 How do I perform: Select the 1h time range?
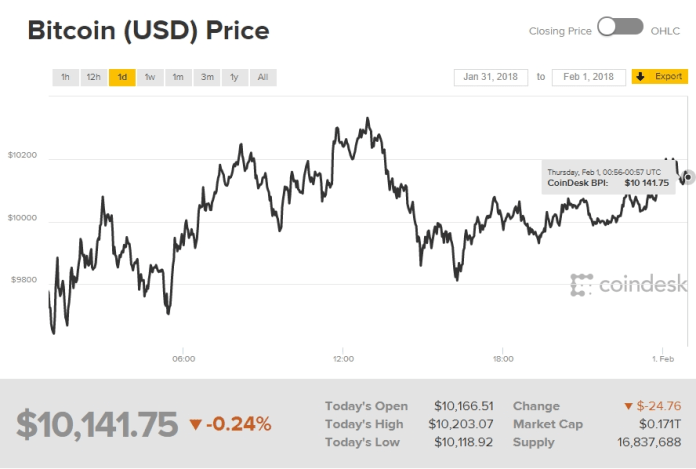coord(65,77)
